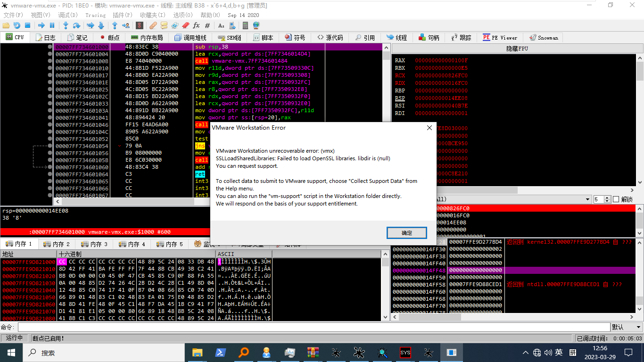Viewport: 644px width, 362px height.
Task: Step into using the toolbar icon
Action: (x=66, y=25)
